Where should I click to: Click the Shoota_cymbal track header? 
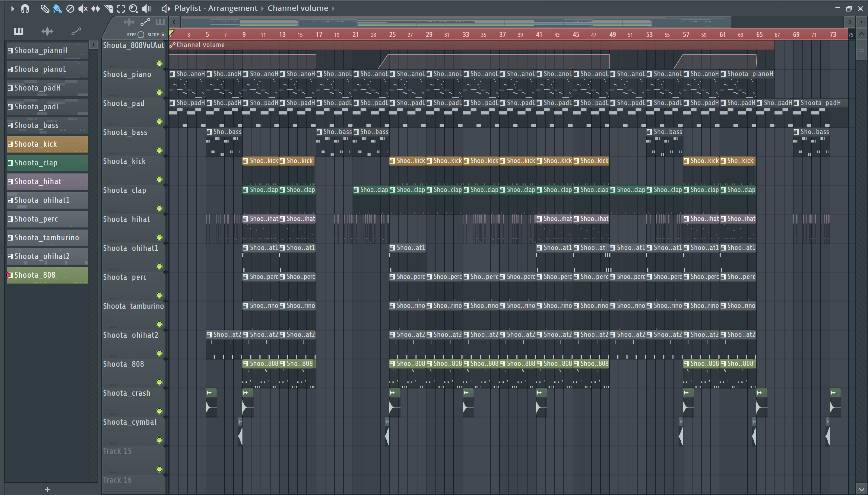(x=133, y=431)
